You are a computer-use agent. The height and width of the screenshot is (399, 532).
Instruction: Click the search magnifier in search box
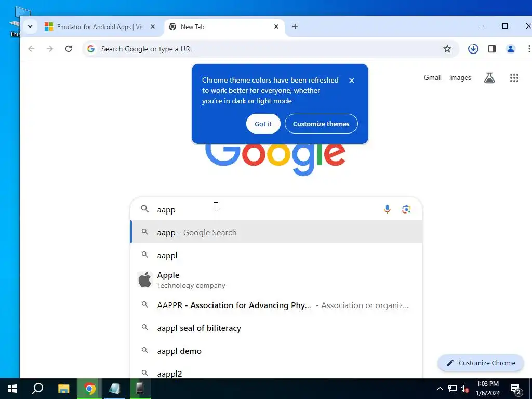click(145, 209)
